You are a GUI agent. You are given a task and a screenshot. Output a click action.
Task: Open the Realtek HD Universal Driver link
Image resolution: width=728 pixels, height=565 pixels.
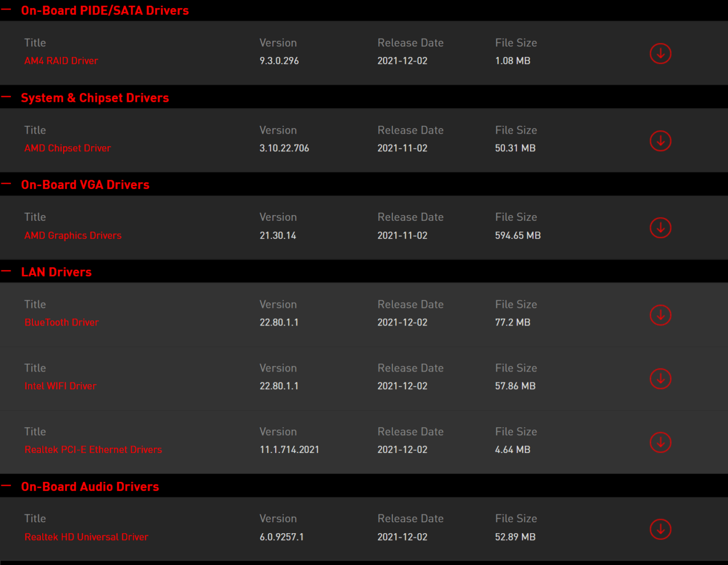point(86,537)
